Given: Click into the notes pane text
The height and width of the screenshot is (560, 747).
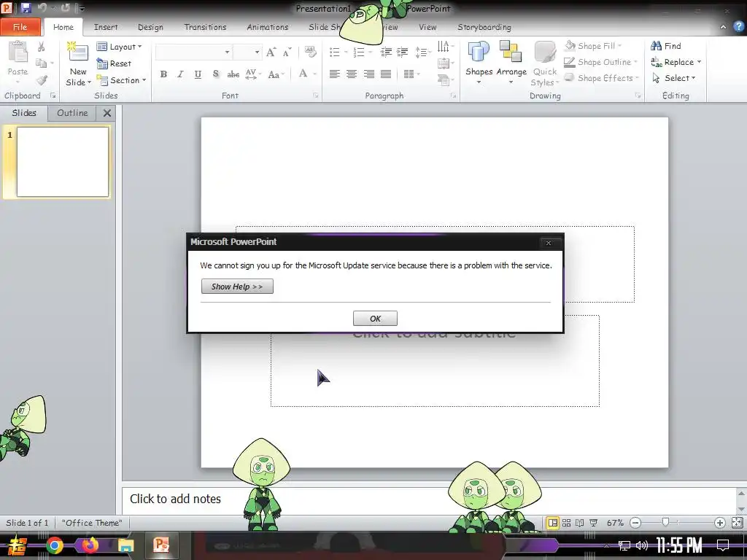Looking at the screenshot, I should tap(175, 499).
